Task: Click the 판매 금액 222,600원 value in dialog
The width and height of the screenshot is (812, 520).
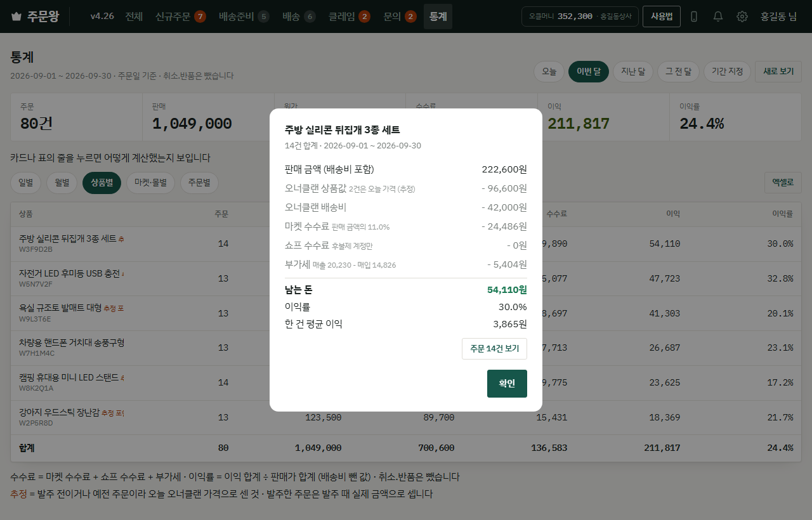Action: point(504,169)
